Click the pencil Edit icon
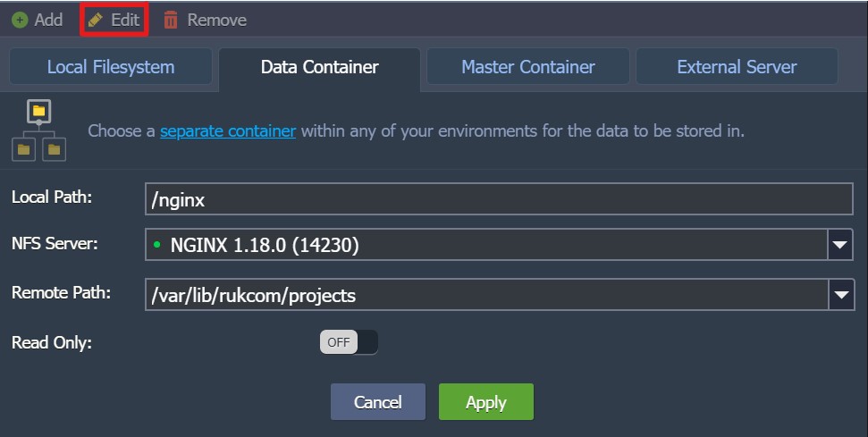This screenshot has height=437, width=868. click(96, 21)
